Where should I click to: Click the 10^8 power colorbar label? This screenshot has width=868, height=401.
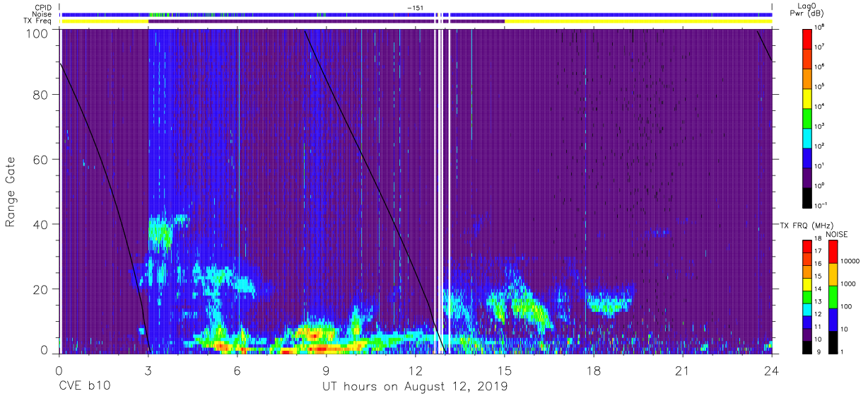pyautogui.click(x=819, y=27)
